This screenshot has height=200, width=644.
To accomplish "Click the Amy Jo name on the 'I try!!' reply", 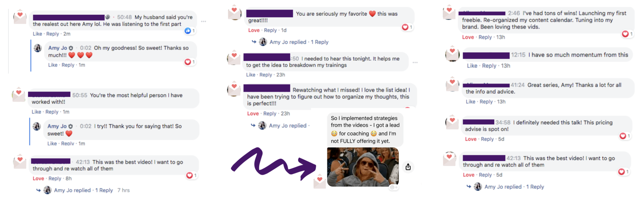I will point(57,126).
